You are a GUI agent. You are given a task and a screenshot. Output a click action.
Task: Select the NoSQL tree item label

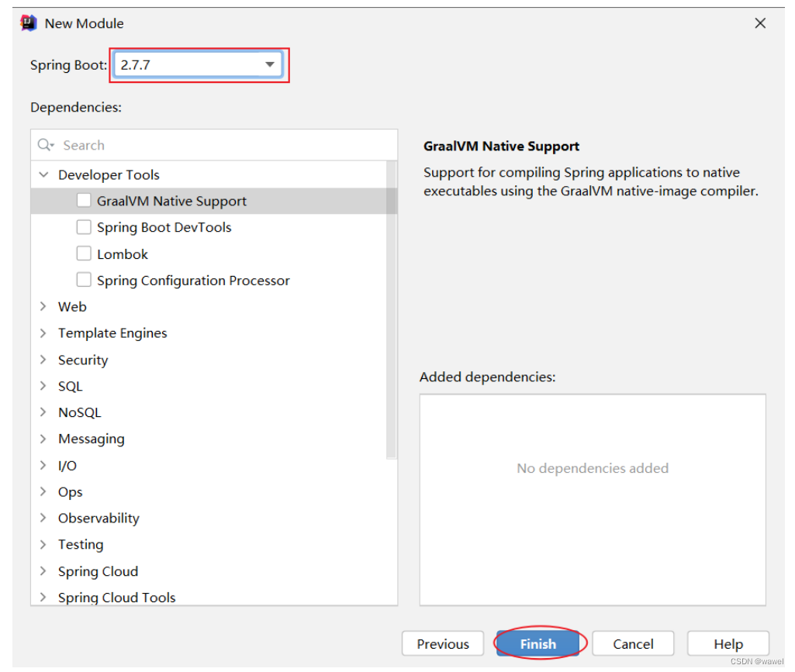point(80,412)
